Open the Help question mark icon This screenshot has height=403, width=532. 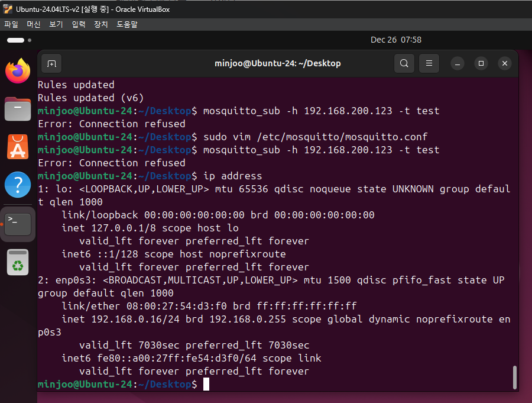pos(18,185)
